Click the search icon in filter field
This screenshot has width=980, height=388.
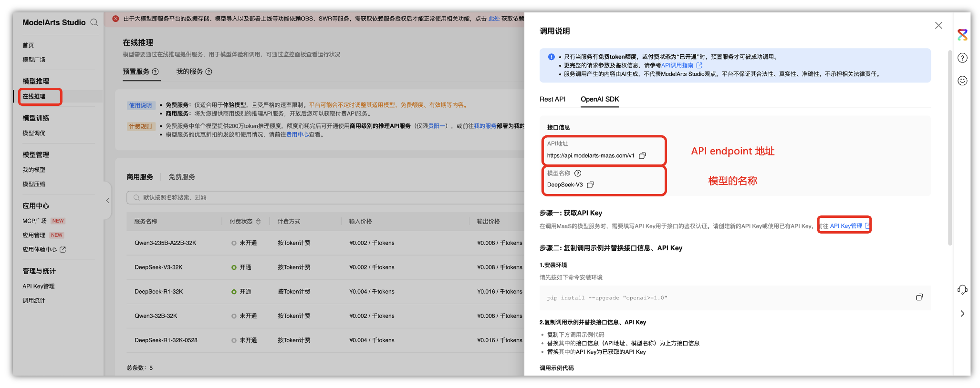click(136, 197)
